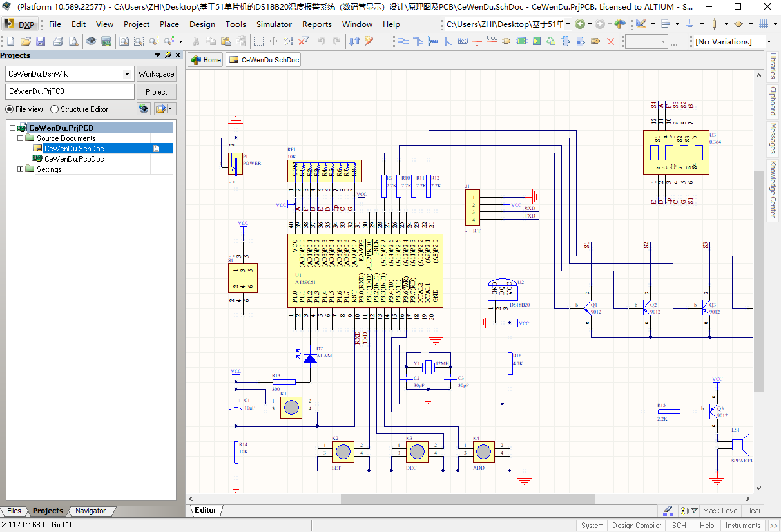Click the Select Inside Area dashed-rectangle icon

tap(258, 41)
